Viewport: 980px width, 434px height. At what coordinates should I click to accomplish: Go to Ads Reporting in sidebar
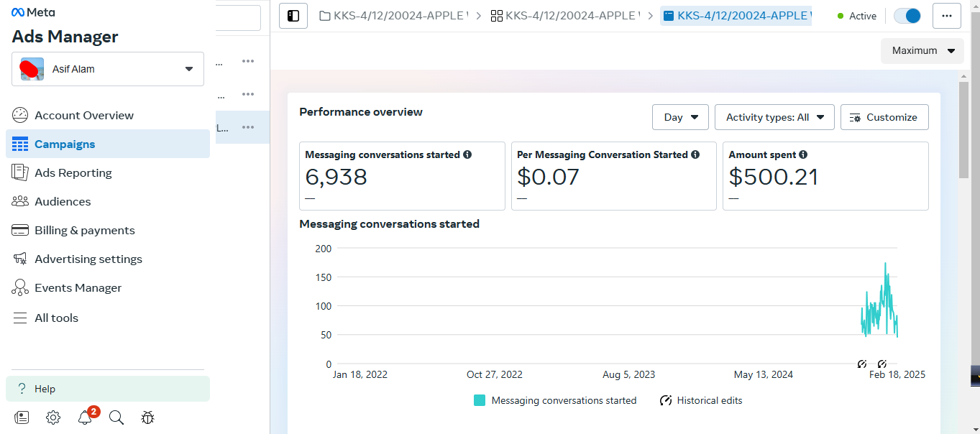tap(73, 172)
